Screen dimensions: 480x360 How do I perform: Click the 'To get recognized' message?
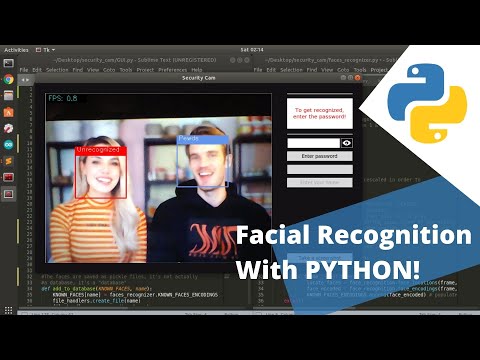point(320,113)
